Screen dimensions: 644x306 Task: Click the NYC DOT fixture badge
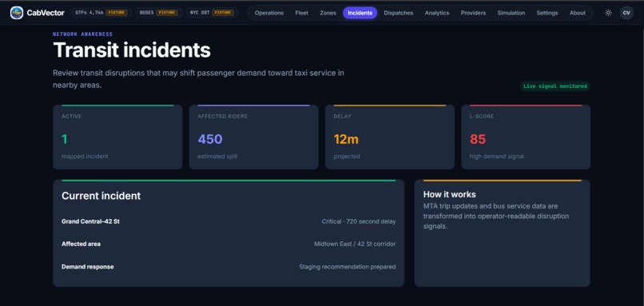coord(212,13)
